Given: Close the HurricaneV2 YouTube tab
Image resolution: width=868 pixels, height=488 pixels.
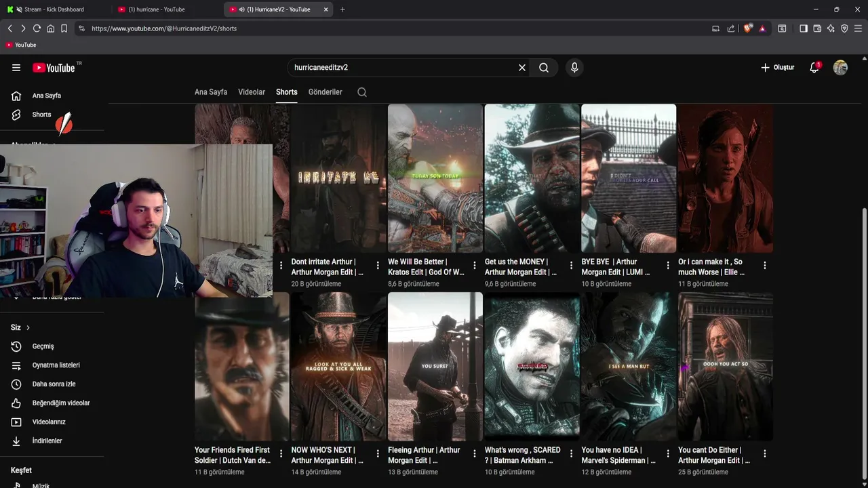Looking at the screenshot, I should click(x=326, y=9).
